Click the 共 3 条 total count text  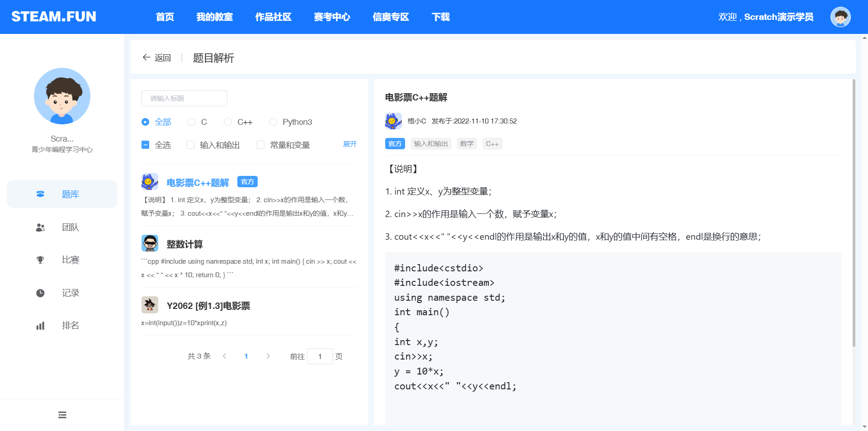tap(199, 356)
